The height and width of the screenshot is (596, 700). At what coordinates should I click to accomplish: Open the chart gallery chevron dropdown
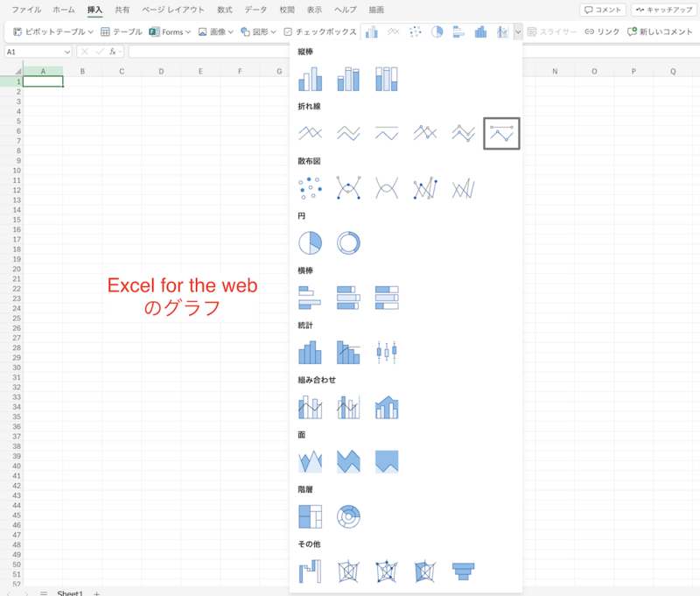[518, 30]
